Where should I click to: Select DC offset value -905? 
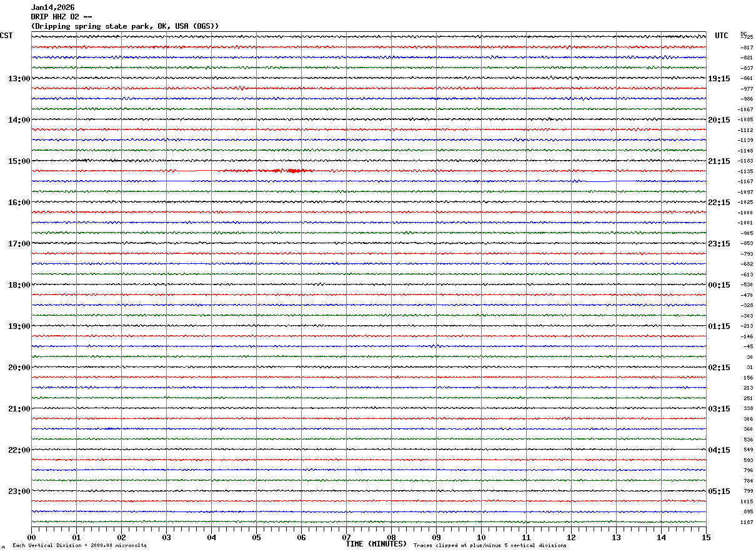coord(747,233)
